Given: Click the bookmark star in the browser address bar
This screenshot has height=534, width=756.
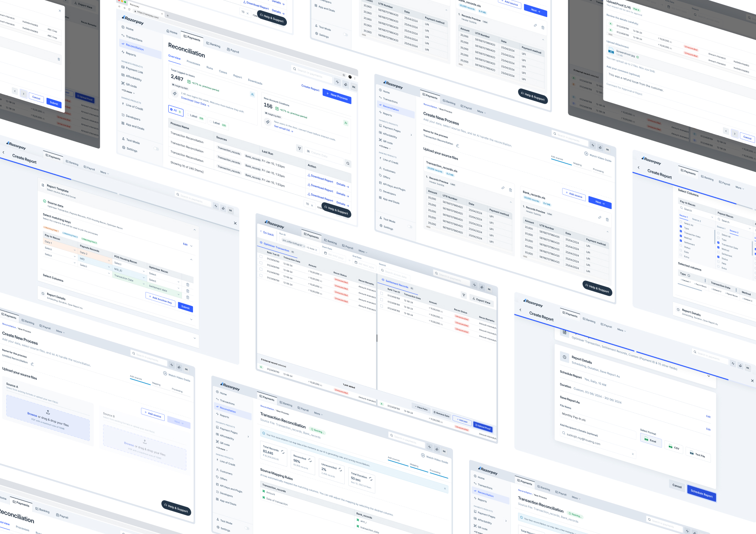Looking at the screenshot, I should tap(344, 76).
